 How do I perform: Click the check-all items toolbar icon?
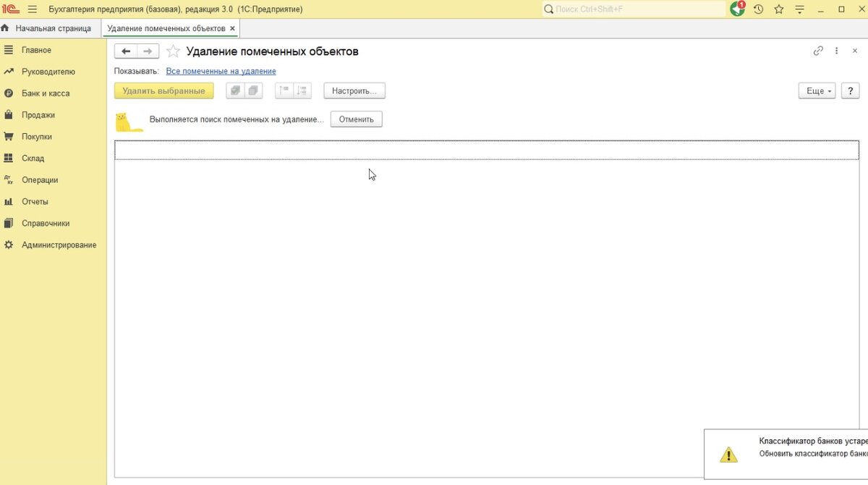pos(235,91)
